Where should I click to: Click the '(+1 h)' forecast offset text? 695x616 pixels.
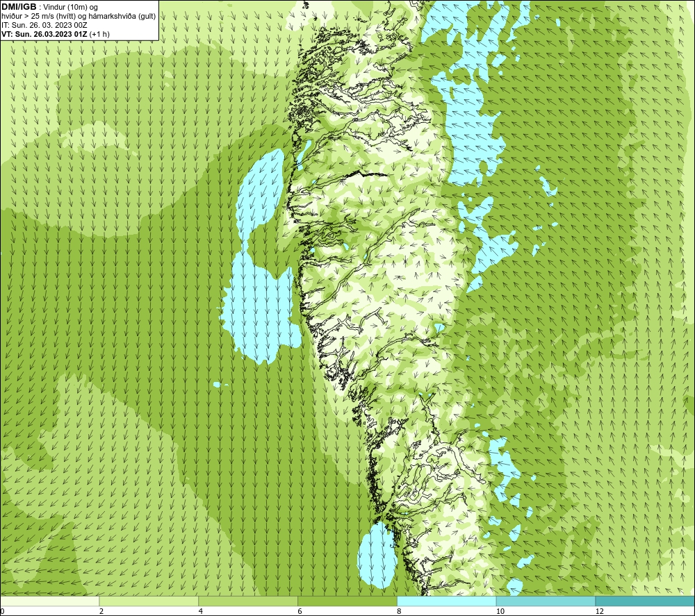coord(99,34)
